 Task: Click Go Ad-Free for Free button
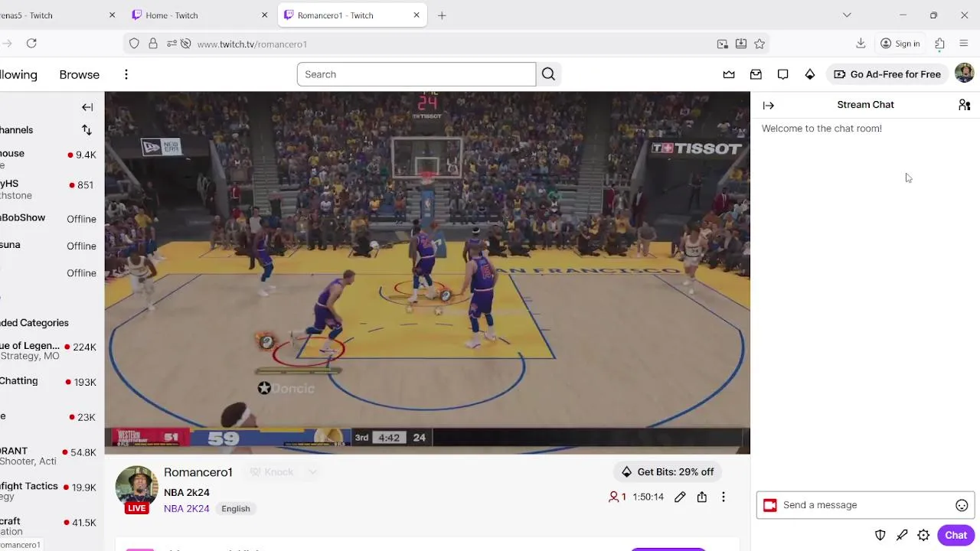(887, 74)
